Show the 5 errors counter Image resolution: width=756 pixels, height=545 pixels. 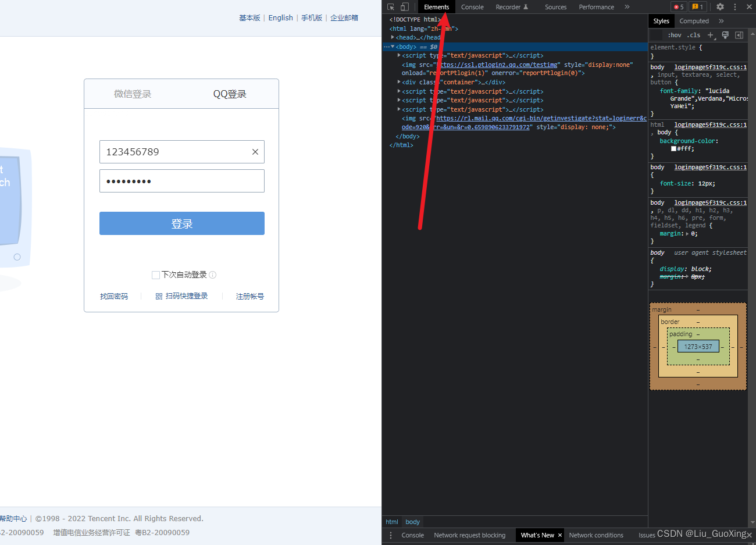click(x=679, y=7)
